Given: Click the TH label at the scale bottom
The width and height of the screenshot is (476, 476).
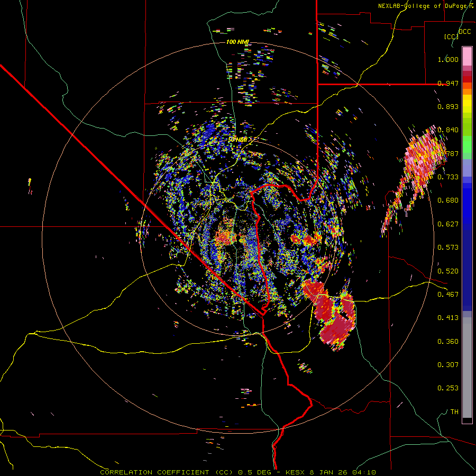Looking at the screenshot, I should [x=454, y=411].
